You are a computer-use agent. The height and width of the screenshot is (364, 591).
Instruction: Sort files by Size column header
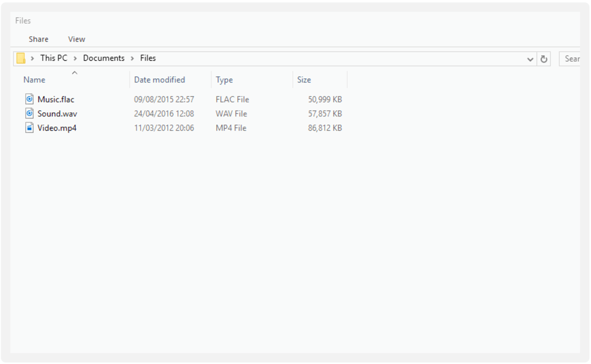point(304,80)
